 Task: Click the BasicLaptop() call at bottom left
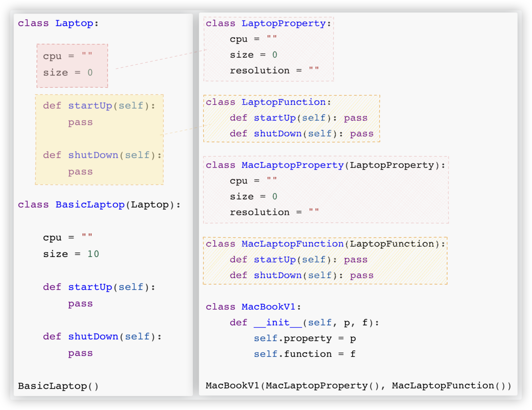[58, 386]
